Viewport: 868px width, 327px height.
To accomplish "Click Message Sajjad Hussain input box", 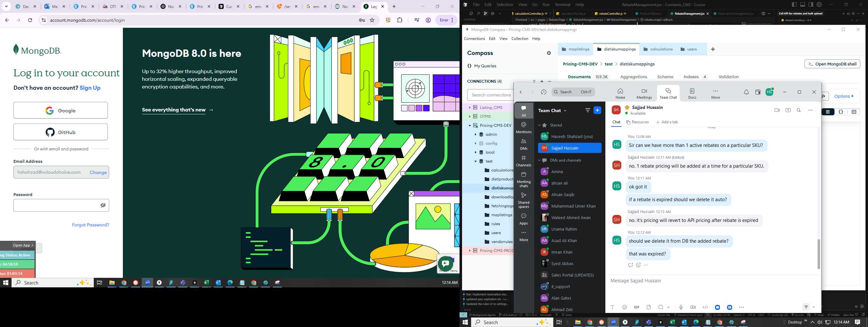I will coord(713,281).
